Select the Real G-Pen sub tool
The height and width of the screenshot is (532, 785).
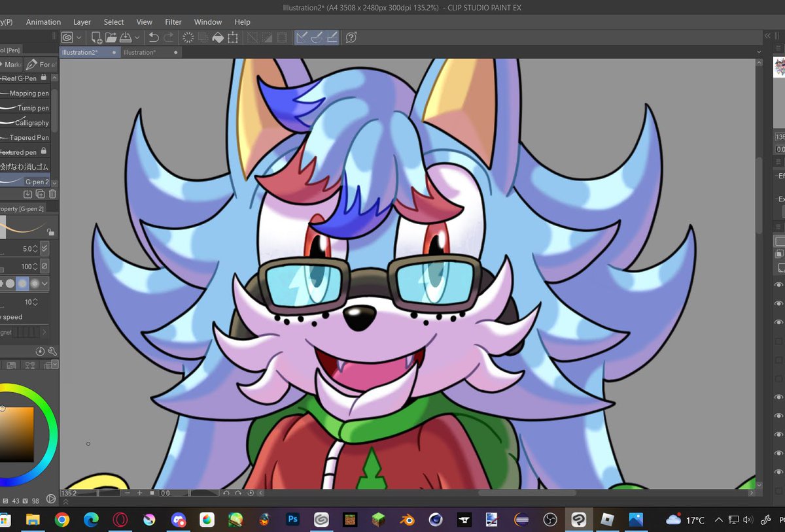[x=26, y=78]
